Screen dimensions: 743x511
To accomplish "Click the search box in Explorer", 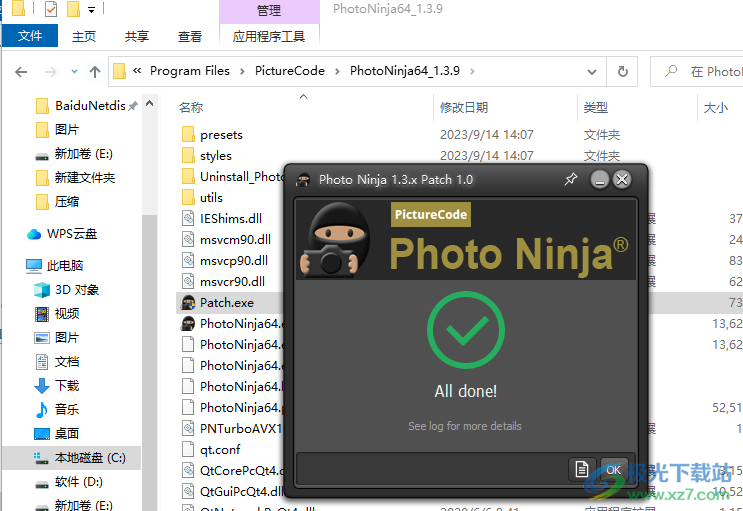I will (698, 72).
